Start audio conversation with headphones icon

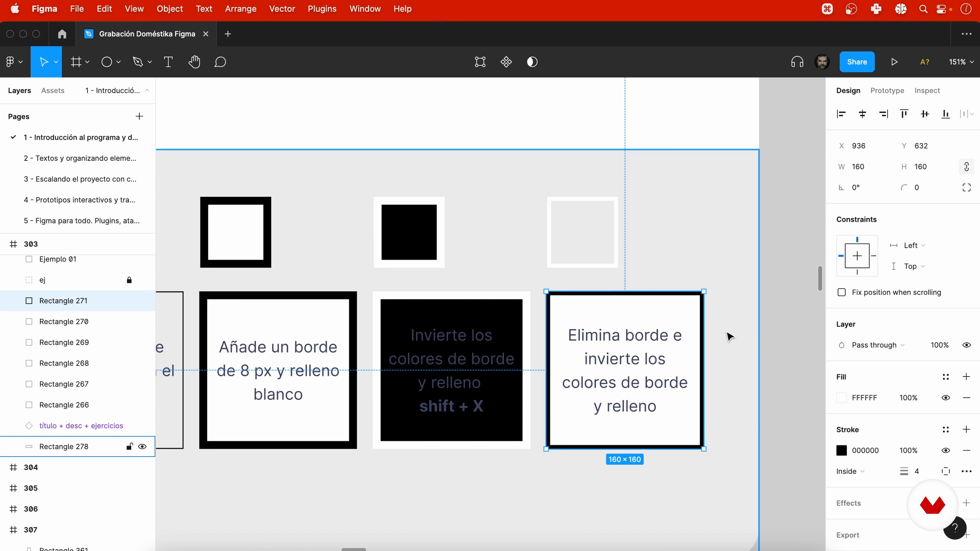(797, 62)
